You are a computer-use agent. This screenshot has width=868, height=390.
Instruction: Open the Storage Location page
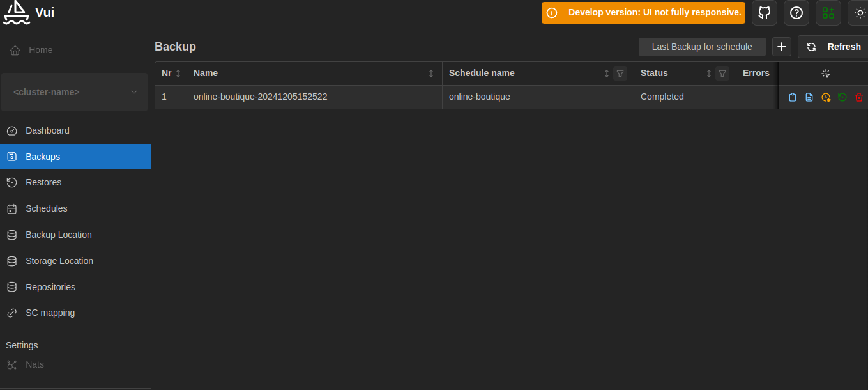click(x=59, y=261)
